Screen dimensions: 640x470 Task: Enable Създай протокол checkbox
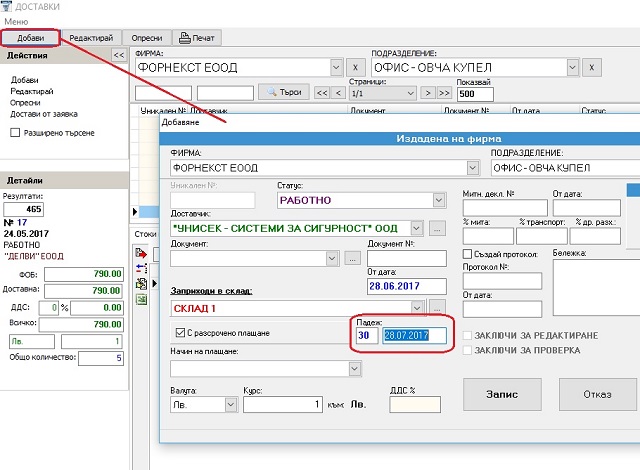(467, 254)
